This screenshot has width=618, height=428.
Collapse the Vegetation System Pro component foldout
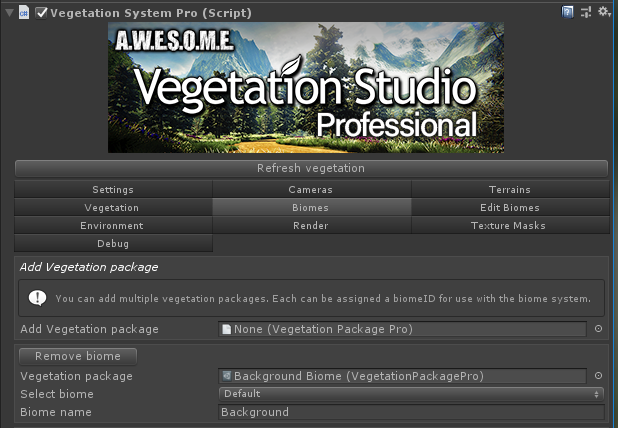9,13
